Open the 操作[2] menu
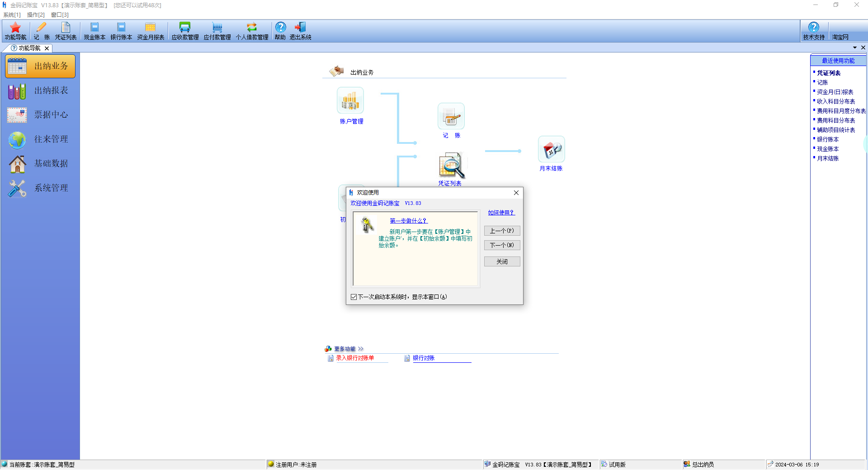The image size is (868, 470). click(36, 15)
